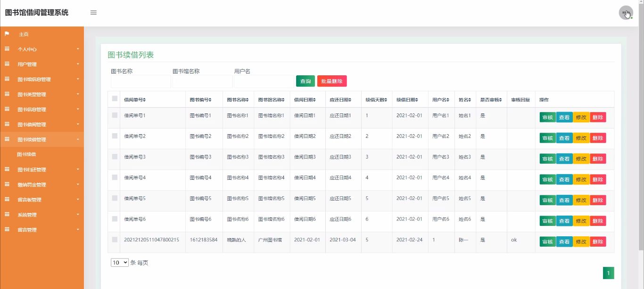Viewport: 644px width, 289px height.
Task: Open the user avatar in top-right corner
Action: click(x=626, y=13)
